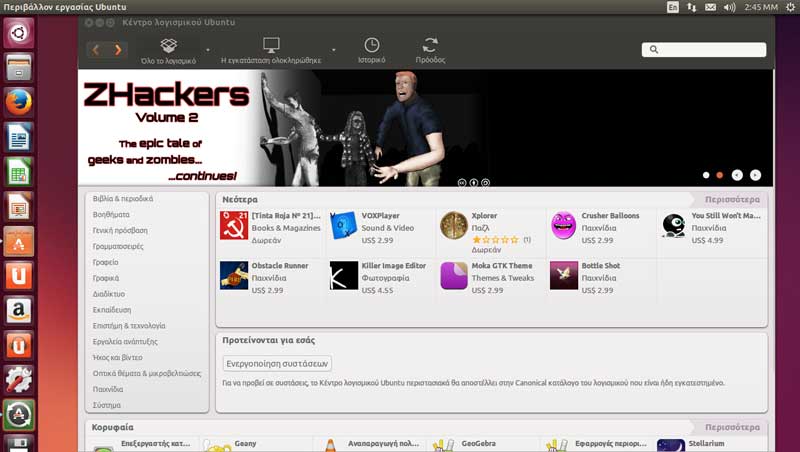Launch Firefox from the launcher
800x452 pixels.
click(19, 102)
